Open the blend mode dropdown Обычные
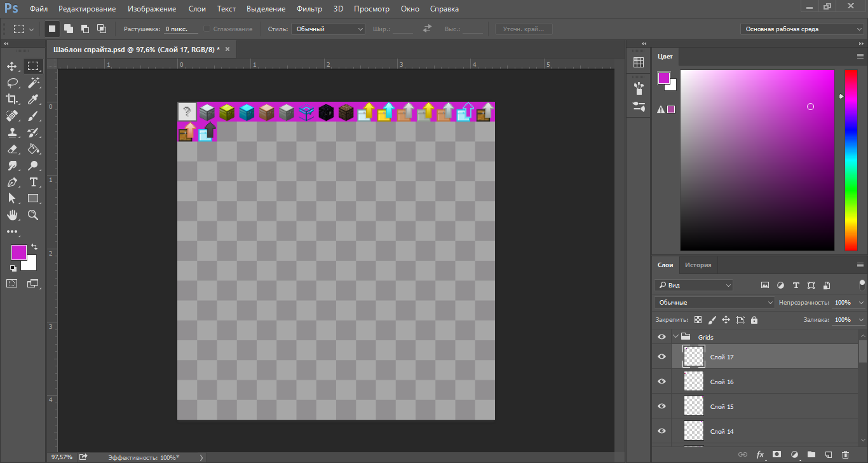This screenshot has width=868, height=463. (x=714, y=303)
